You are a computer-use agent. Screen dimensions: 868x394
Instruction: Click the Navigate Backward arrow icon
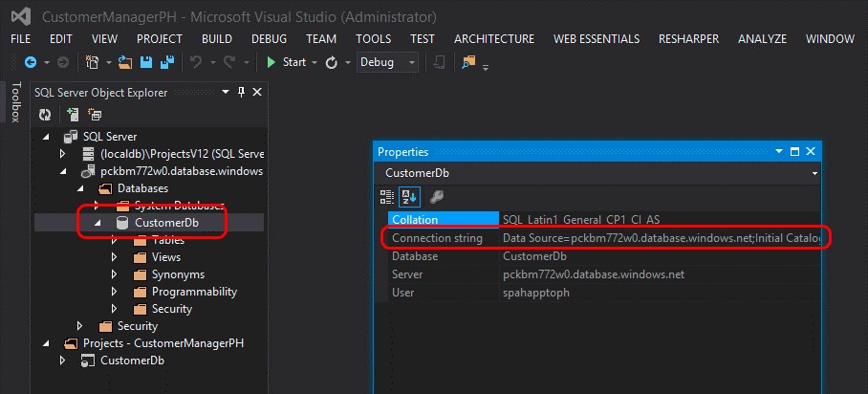[31, 62]
